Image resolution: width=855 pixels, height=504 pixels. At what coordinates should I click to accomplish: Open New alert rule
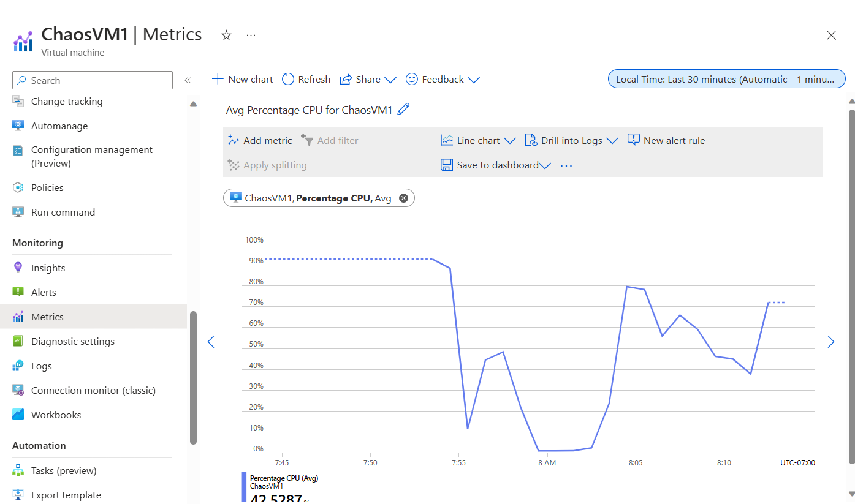click(666, 140)
